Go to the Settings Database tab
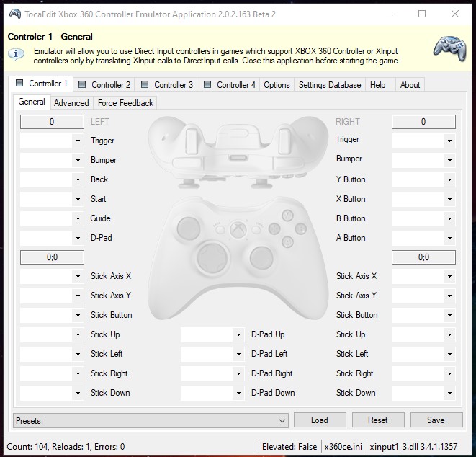This screenshot has width=476, height=457. coord(329,84)
